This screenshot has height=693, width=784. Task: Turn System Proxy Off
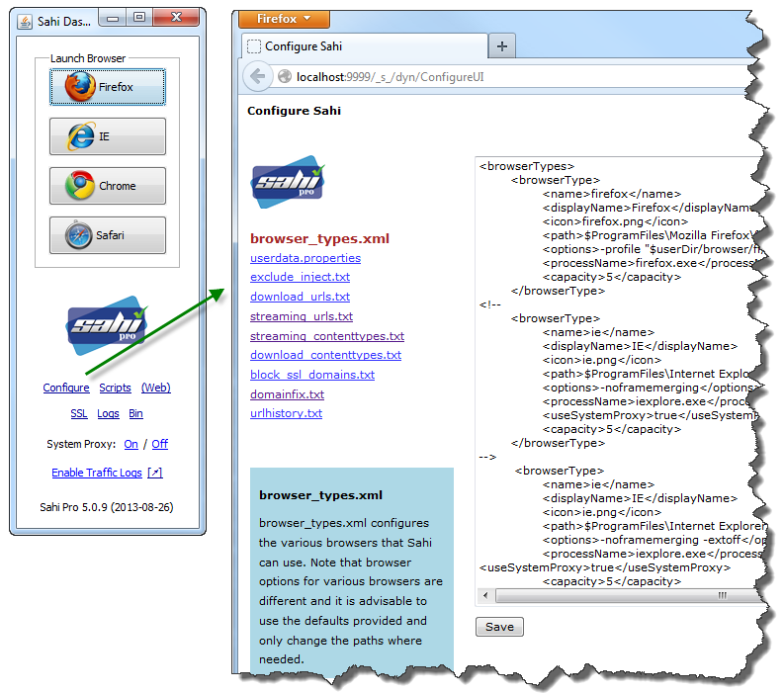[159, 444]
